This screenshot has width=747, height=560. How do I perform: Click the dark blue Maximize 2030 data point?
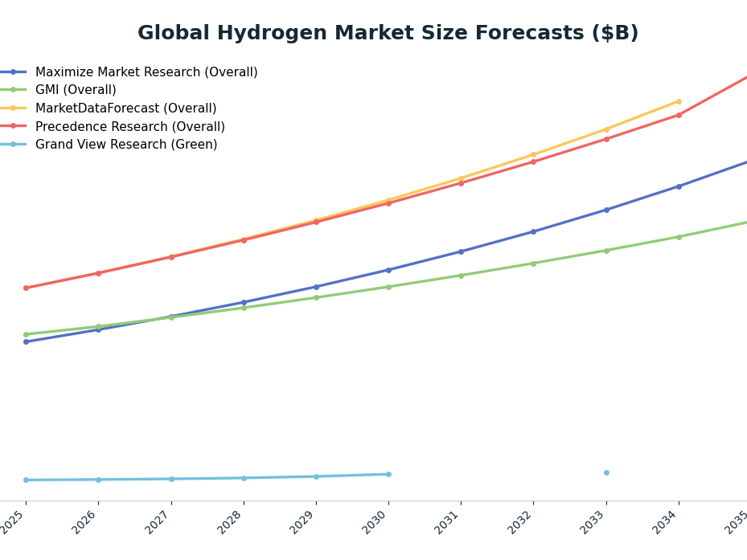pos(388,270)
